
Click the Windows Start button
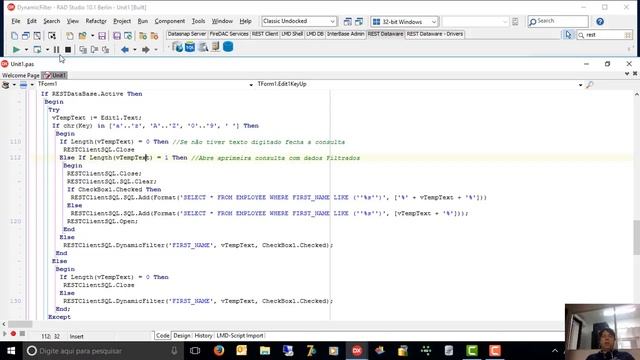pos(11,351)
